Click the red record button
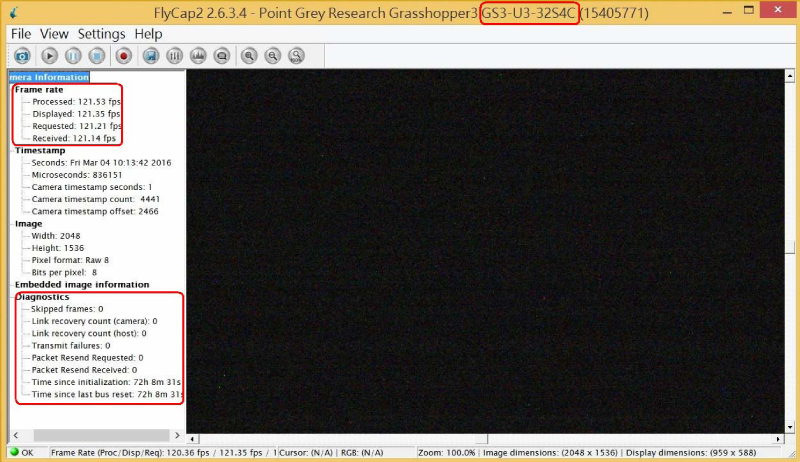 [124, 56]
